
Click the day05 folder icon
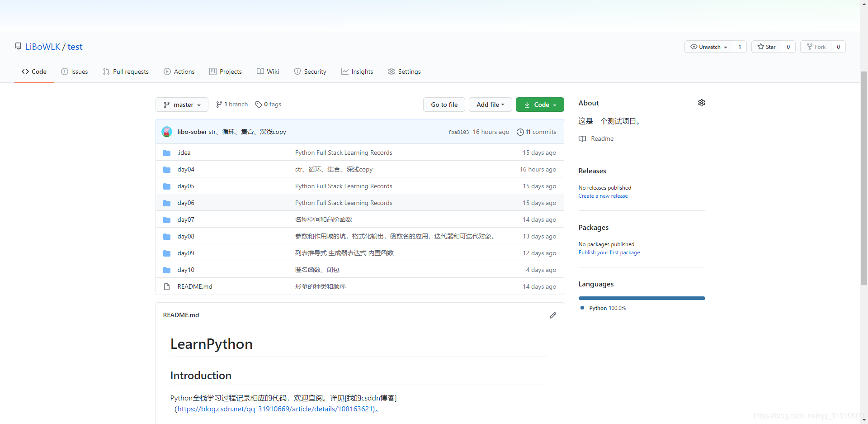[167, 186]
